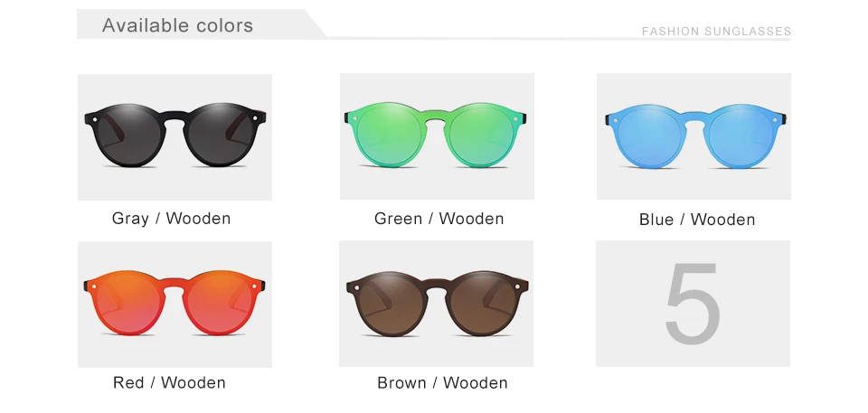Click the nose bridge of red sunglasses
Image resolution: width=868 pixels, height=413 pixels.
[175, 284]
